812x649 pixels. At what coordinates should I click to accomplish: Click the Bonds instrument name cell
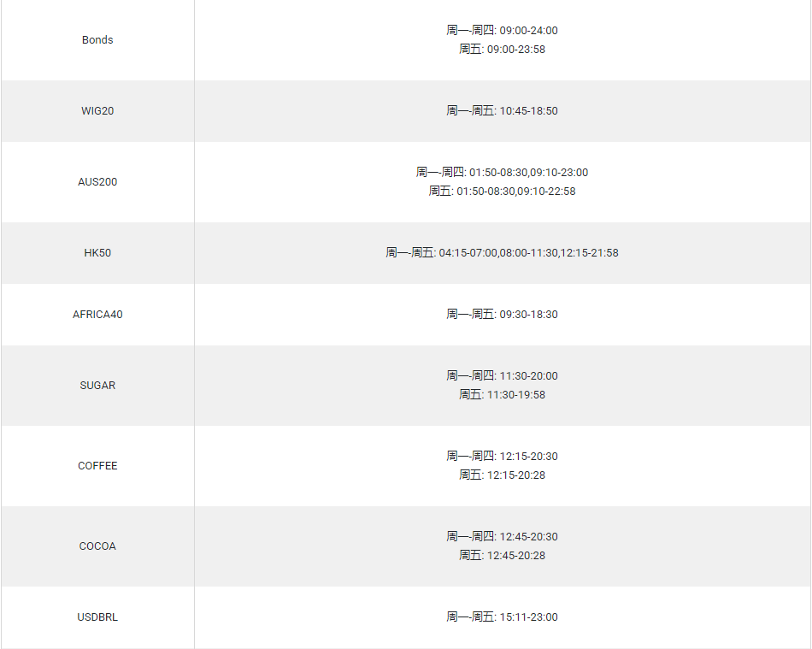97,40
